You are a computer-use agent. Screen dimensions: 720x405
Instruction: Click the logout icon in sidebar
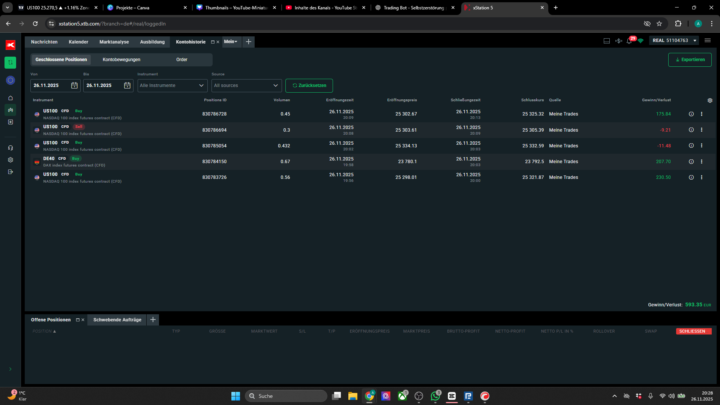[x=10, y=172]
